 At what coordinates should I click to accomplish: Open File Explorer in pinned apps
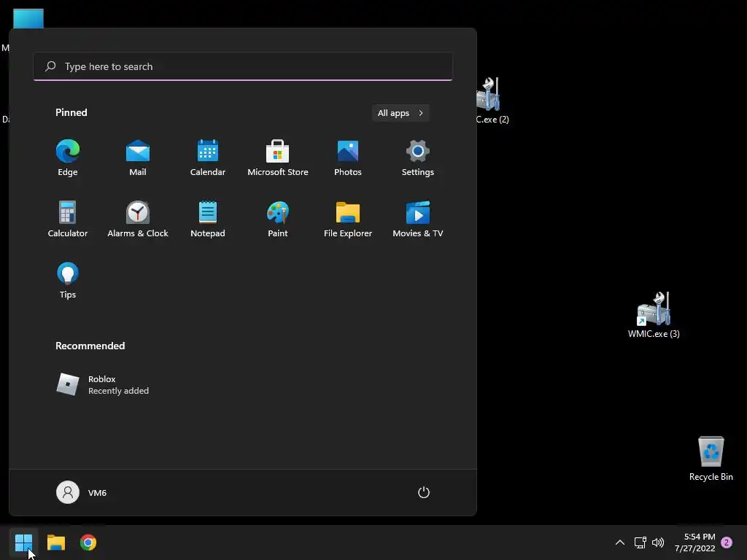pos(348,219)
